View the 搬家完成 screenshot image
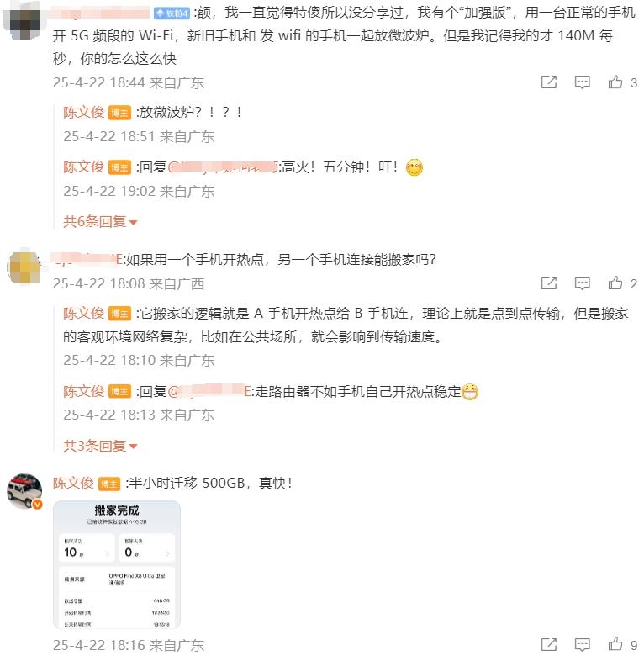This screenshot has width=644, height=661. coord(117,564)
